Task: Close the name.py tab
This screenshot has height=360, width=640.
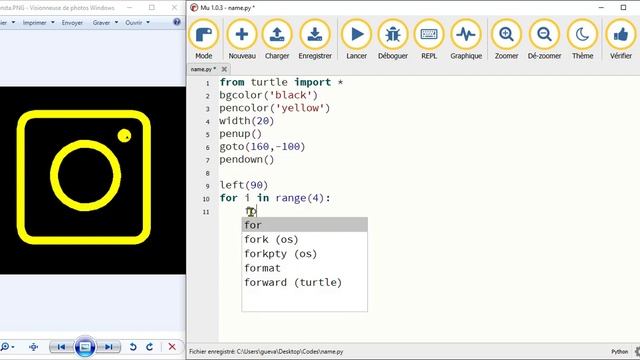Action: 224,69
